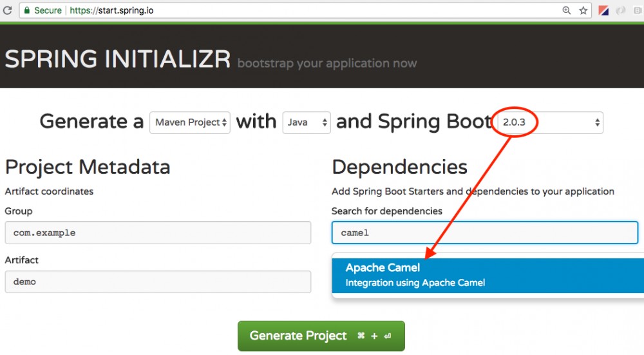Screen dimensions: 644x355
Task: Click the Artifact label above demo
Action: 21,260
